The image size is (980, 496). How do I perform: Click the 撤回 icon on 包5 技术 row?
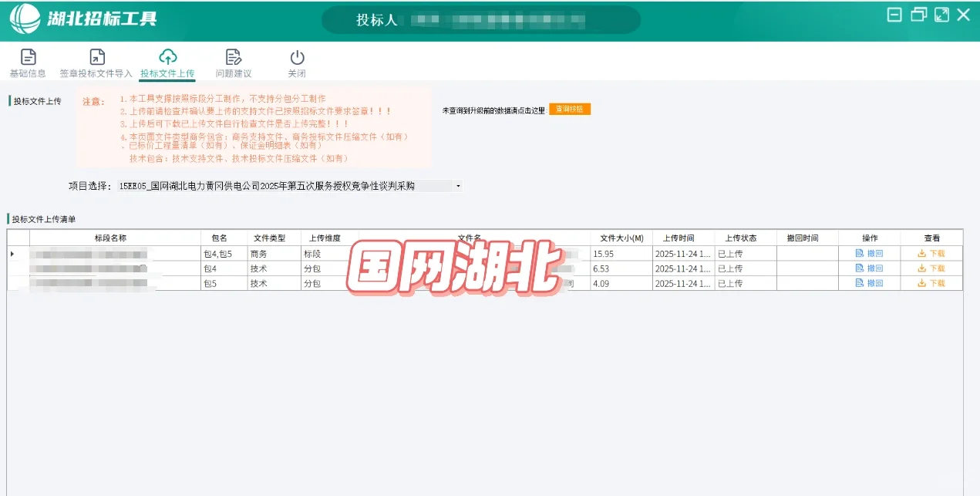(x=858, y=283)
